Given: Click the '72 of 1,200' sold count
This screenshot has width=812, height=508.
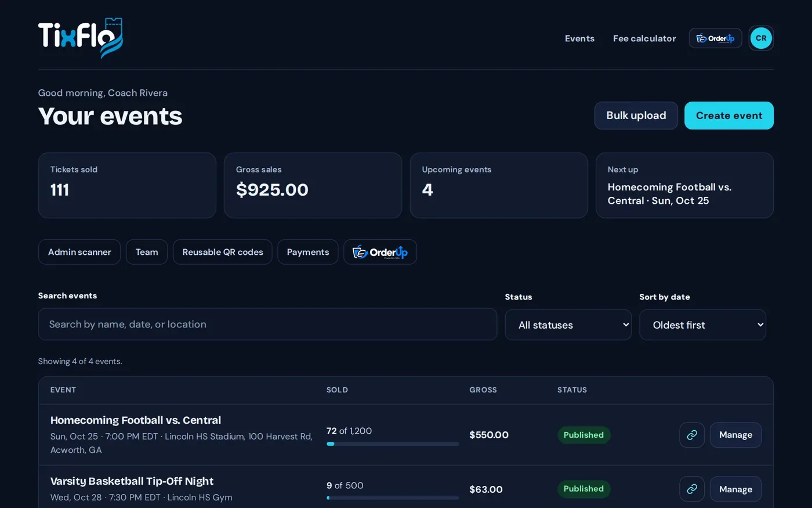Looking at the screenshot, I should click(349, 431).
